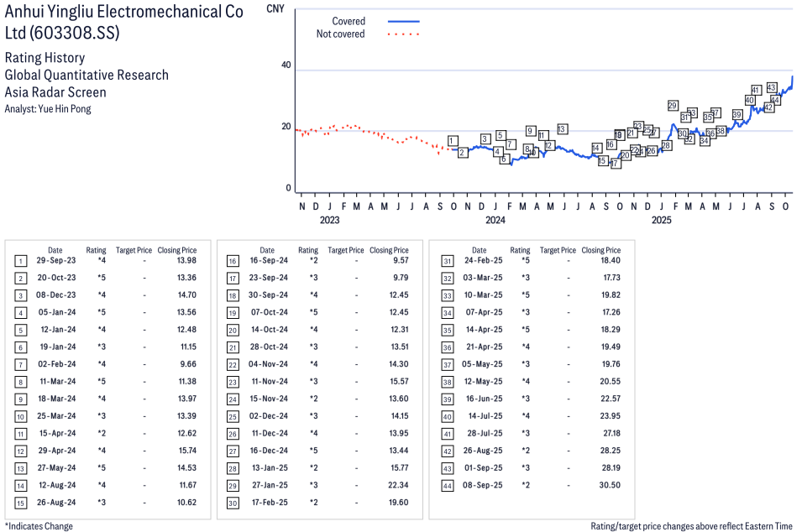This screenshot has width=802, height=532.
Task: Select chart marker 43 near the peak
Action: [x=772, y=87]
